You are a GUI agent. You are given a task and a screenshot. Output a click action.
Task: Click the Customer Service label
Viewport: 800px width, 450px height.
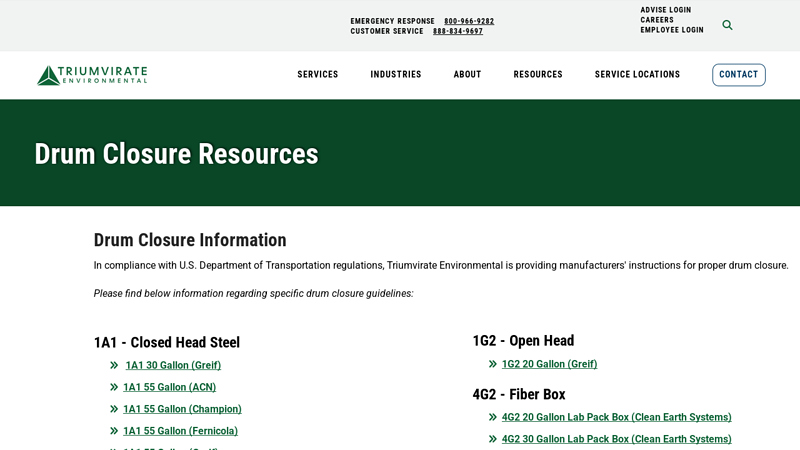pyautogui.click(x=387, y=32)
